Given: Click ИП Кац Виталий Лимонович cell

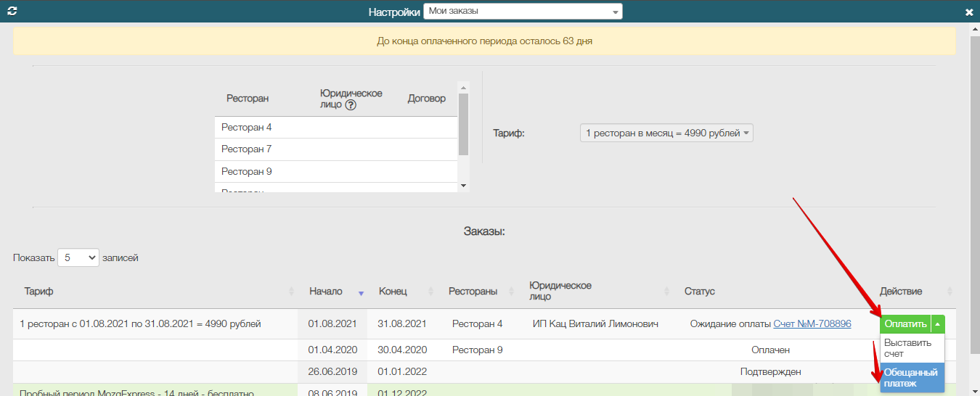Looking at the screenshot, I should (595, 324).
